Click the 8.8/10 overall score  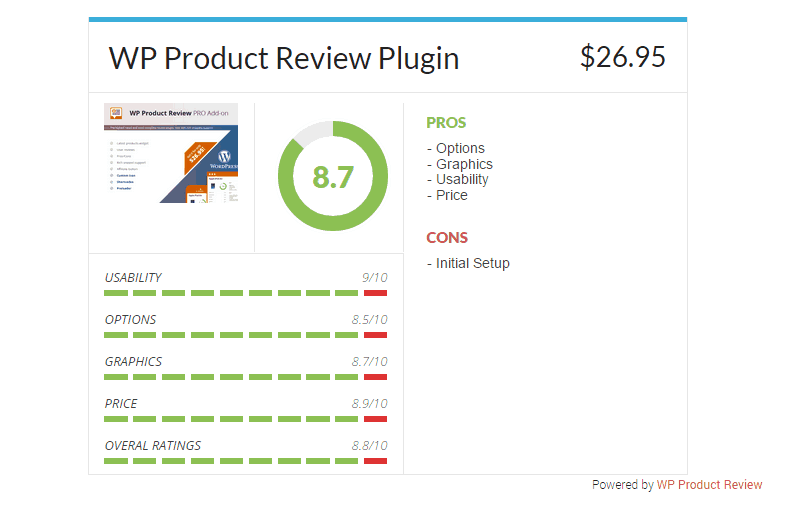point(369,446)
